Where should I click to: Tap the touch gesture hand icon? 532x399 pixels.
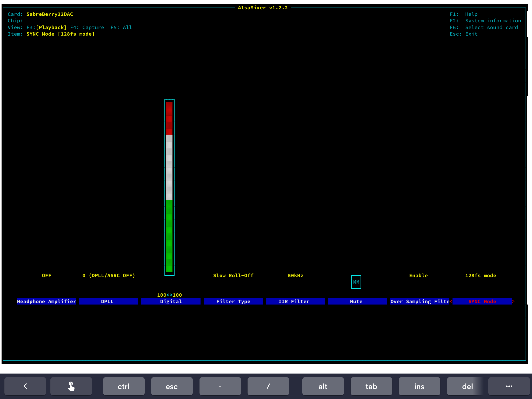click(71, 386)
